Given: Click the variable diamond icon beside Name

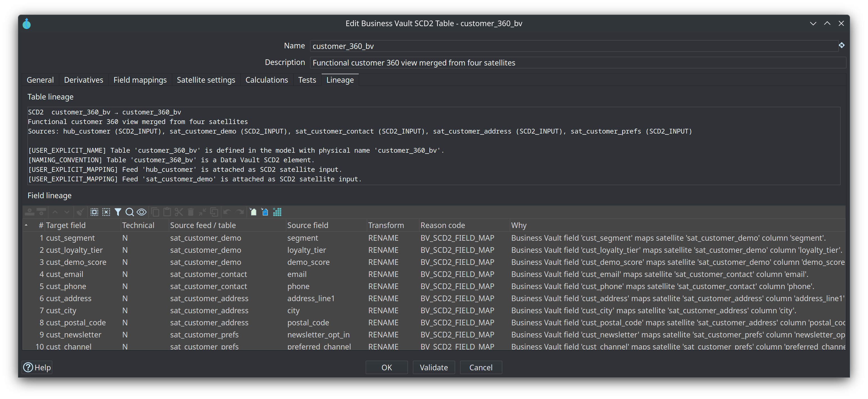Looking at the screenshot, I should (842, 45).
